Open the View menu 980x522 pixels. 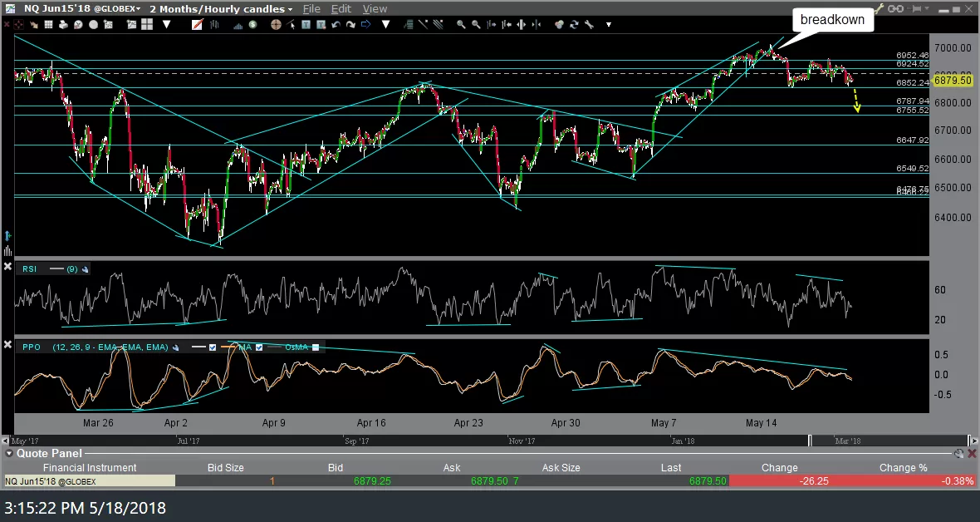click(x=375, y=9)
